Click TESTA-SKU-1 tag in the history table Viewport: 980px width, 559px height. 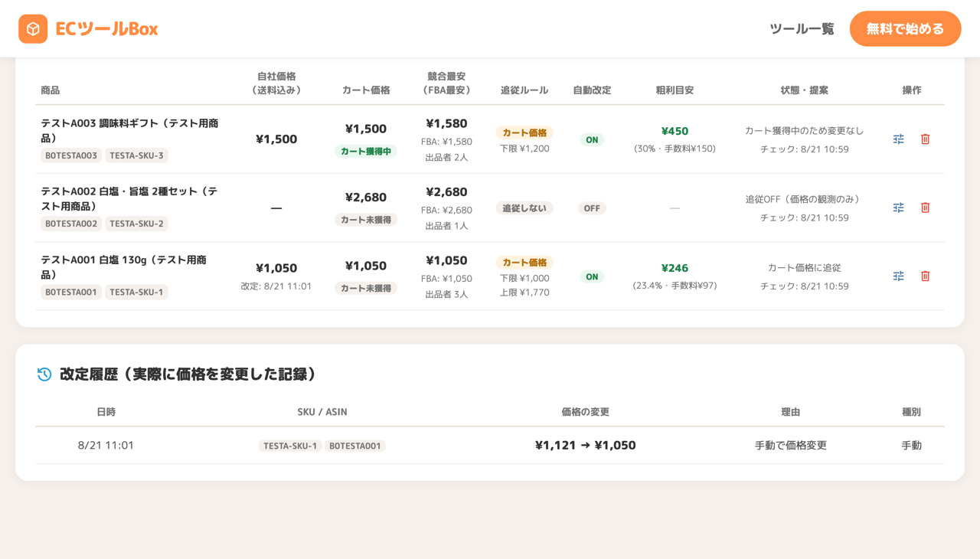pyautogui.click(x=290, y=446)
